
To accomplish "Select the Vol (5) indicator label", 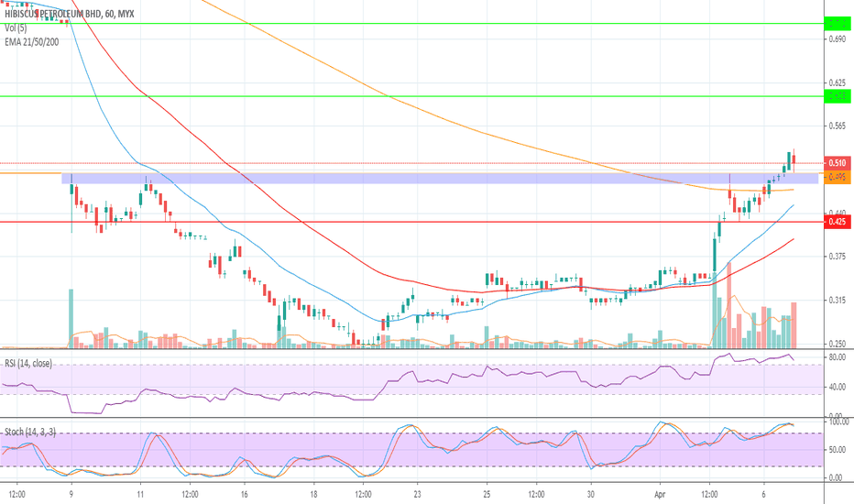I will pos(16,27).
